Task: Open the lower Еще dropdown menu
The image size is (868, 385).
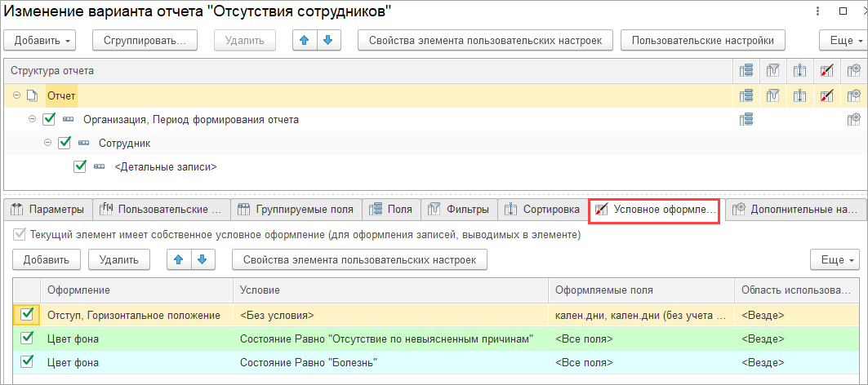Action: pos(834,259)
